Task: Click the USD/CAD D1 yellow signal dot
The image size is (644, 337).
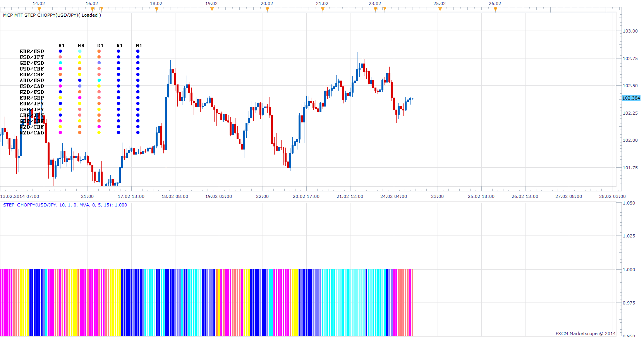Action: (x=99, y=86)
